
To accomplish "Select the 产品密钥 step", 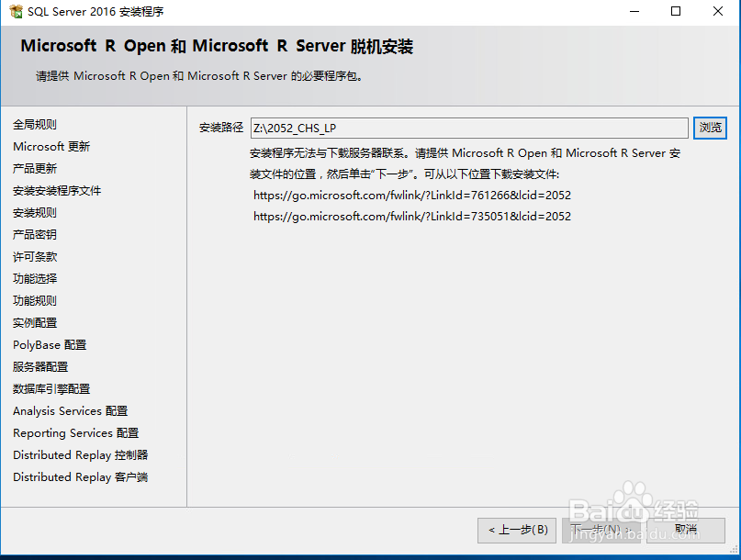I will [35, 235].
